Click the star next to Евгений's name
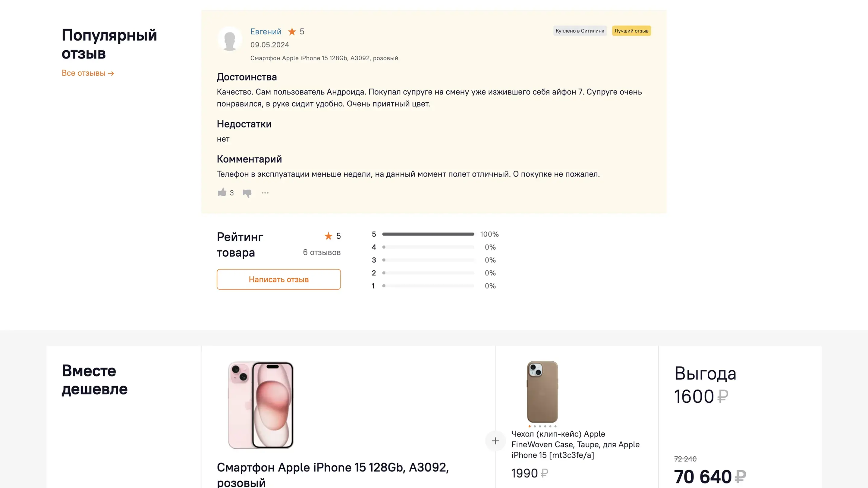The image size is (868, 488). (x=292, y=32)
